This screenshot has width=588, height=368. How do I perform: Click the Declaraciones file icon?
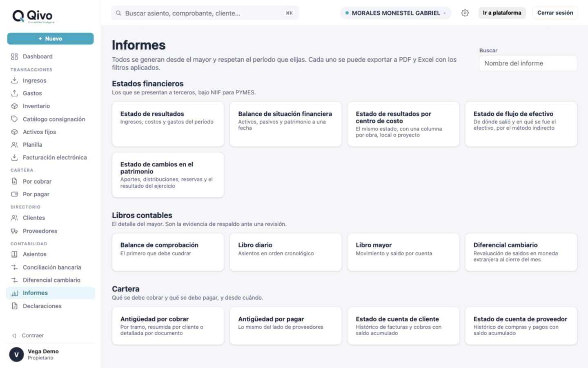point(14,306)
